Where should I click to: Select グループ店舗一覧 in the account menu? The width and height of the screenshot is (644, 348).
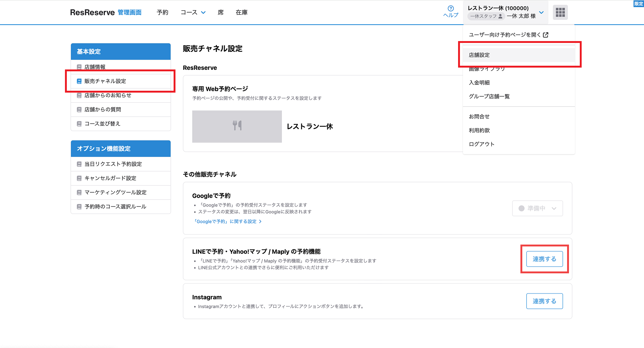click(x=519, y=96)
